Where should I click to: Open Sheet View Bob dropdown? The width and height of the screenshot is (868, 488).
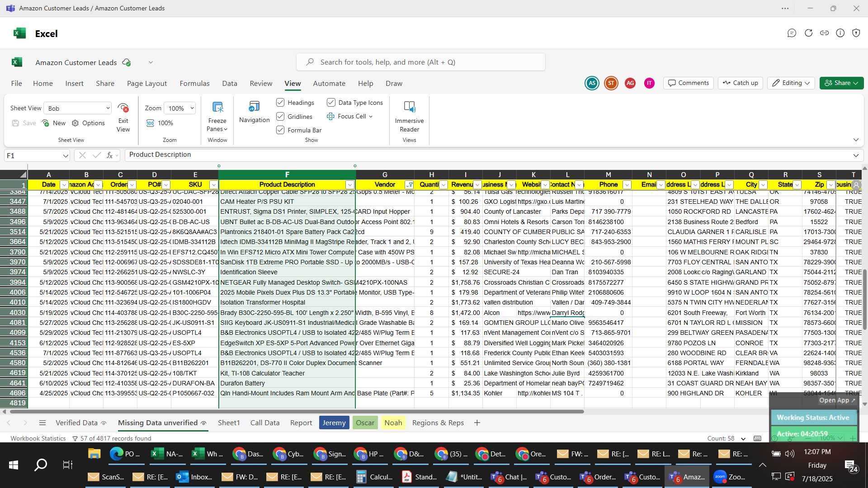click(78, 108)
